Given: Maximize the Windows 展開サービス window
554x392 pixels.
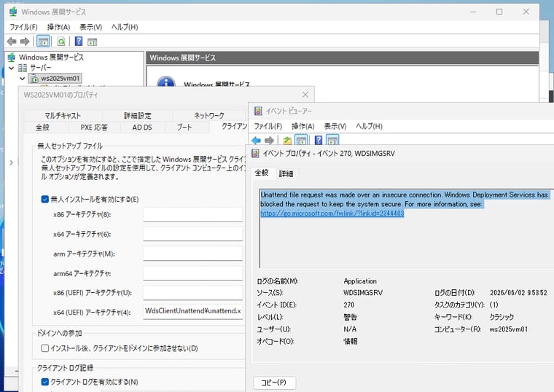Looking at the screenshot, I should pos(499,12).
